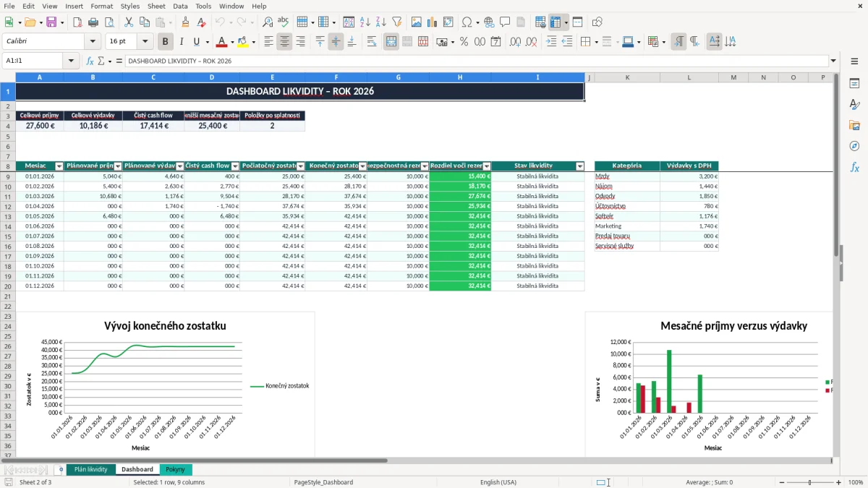Image resolution: width=868 pixels, height=488 pixels.
Task: Expand Font Color dropdown arrow
Action: [x=232, y=42]
